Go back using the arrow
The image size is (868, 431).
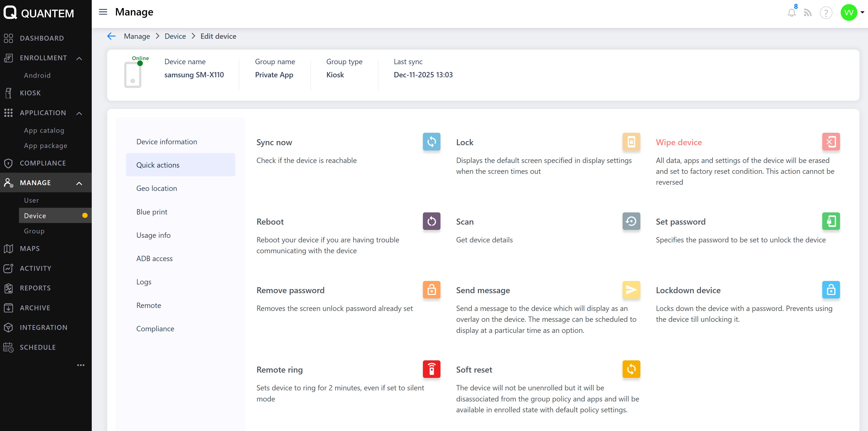click(111, 36)
